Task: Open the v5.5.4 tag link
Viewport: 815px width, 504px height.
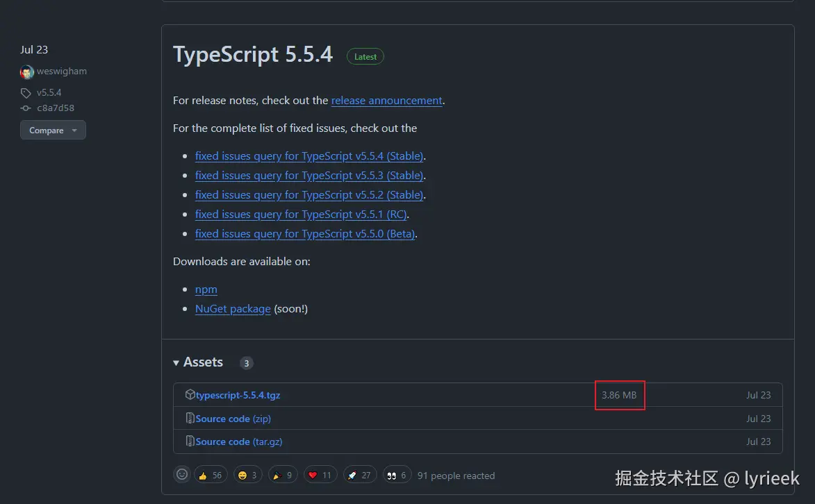Action: (x=49, y=92)
